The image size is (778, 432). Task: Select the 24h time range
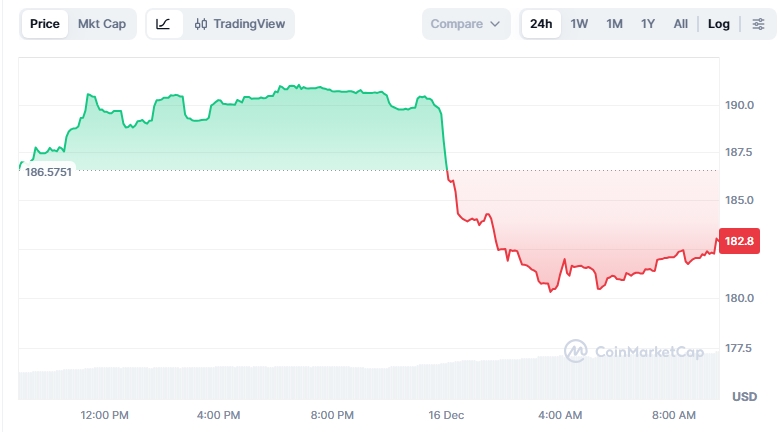541,24
